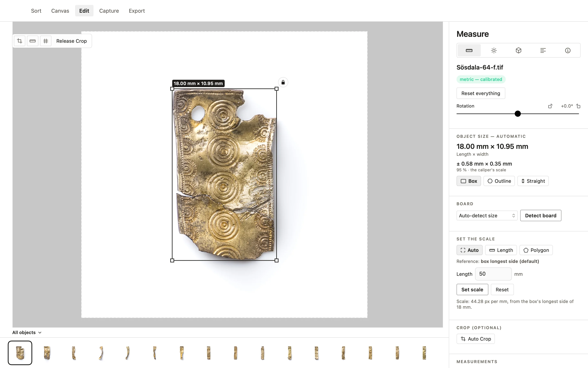Click the +0.0° rotation value

click(x=567, y=106)
